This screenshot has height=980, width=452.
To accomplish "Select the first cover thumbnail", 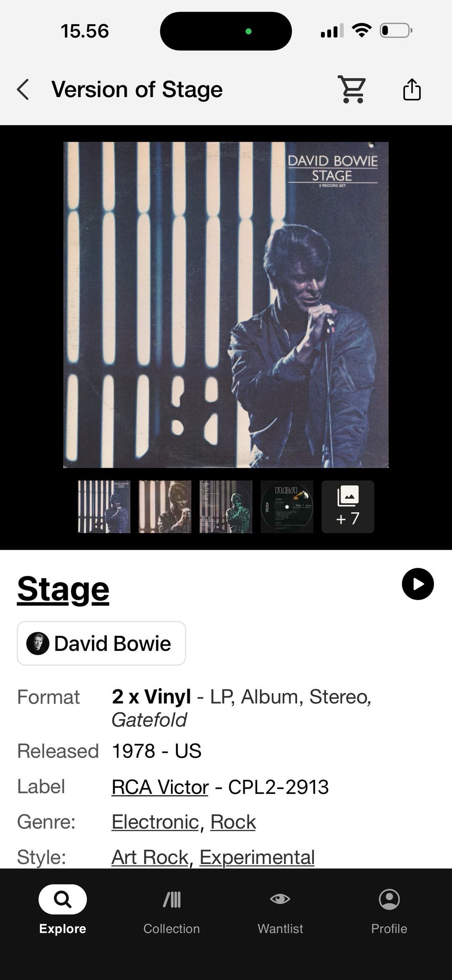I will click(104, 507).
